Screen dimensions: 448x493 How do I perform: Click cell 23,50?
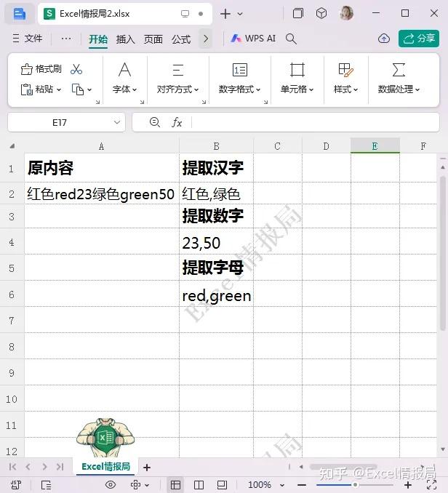click(x=216, y=242)
